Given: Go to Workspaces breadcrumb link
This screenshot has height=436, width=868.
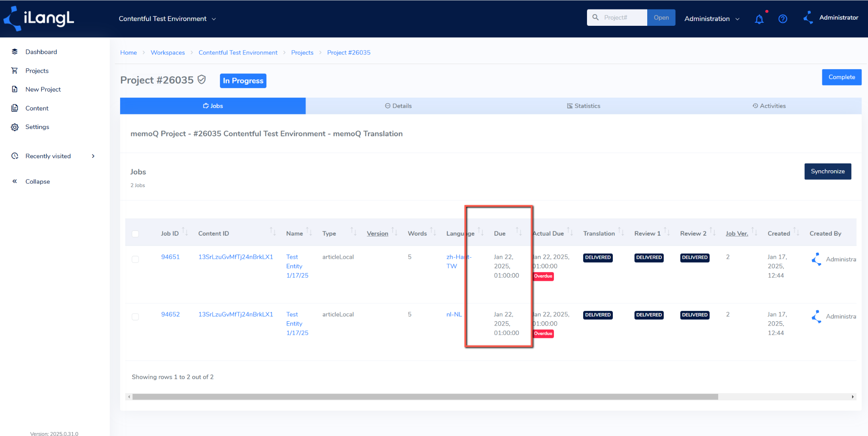Looking at the screenshot, I should tap(167, 52).
